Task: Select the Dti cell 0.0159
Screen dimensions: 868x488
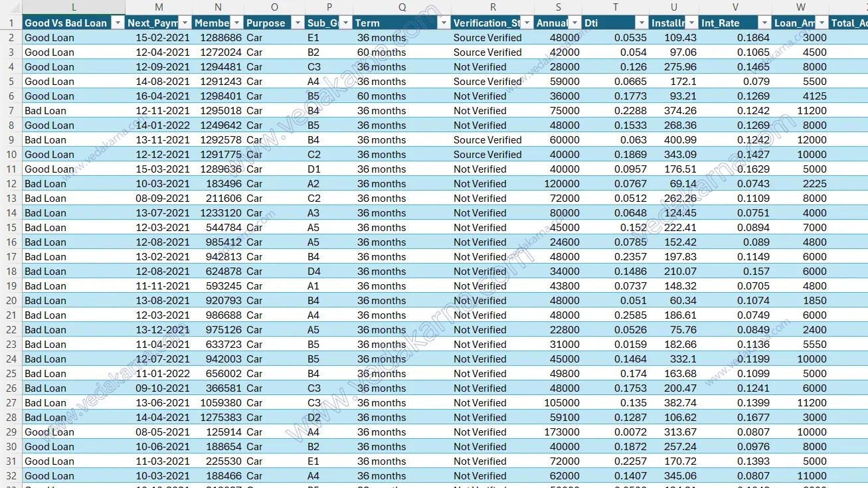Action: click(616, 344)
